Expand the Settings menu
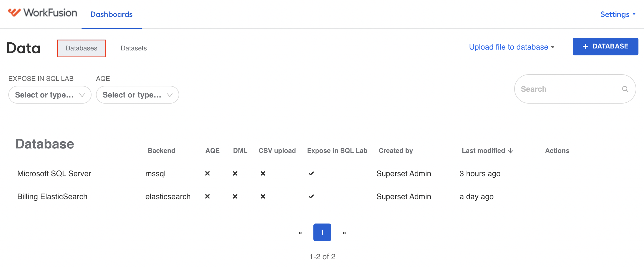644x267 pixels. 618,14
